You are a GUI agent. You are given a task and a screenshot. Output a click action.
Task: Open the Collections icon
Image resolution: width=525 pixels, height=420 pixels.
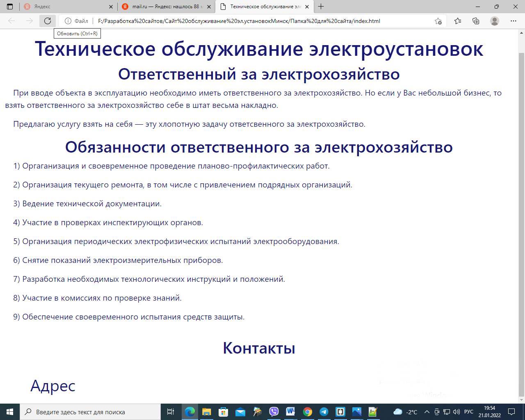[x=476, y=21]
